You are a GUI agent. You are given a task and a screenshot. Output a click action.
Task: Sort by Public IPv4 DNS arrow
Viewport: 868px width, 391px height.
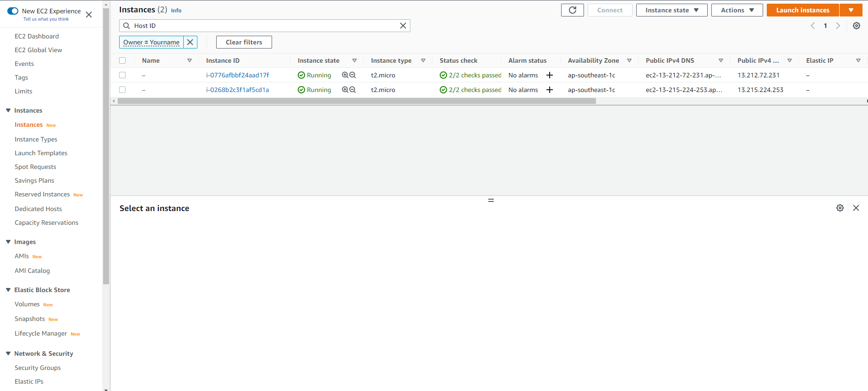pos(721,60)
